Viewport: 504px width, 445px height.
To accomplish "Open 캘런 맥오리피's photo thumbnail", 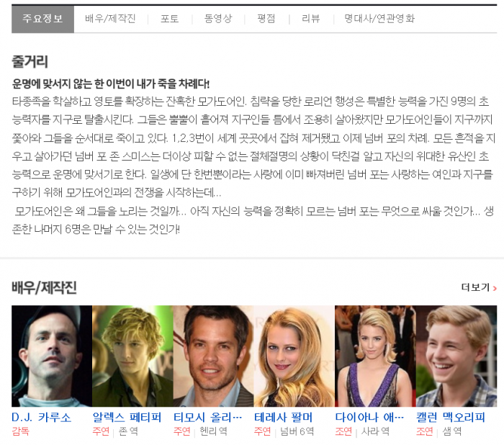I will (456, 356).
